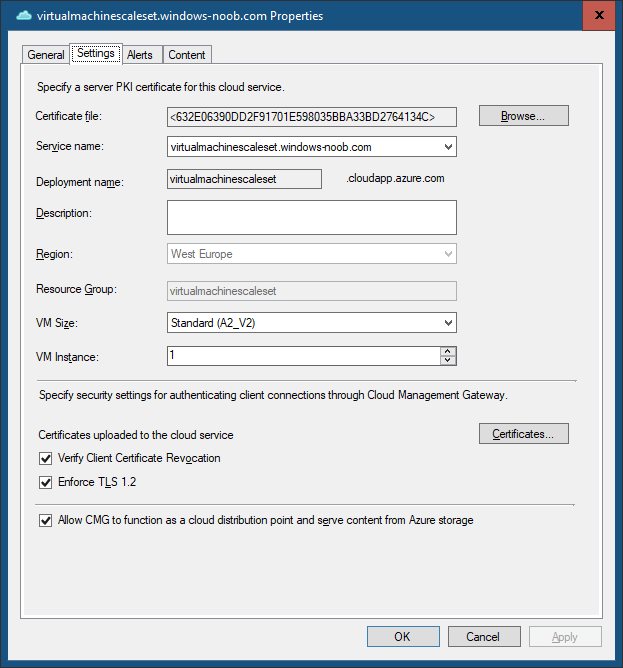Expand the Service name dropdown
The width and height of the screenshot is (623, 668).
[x=448, y=147]
